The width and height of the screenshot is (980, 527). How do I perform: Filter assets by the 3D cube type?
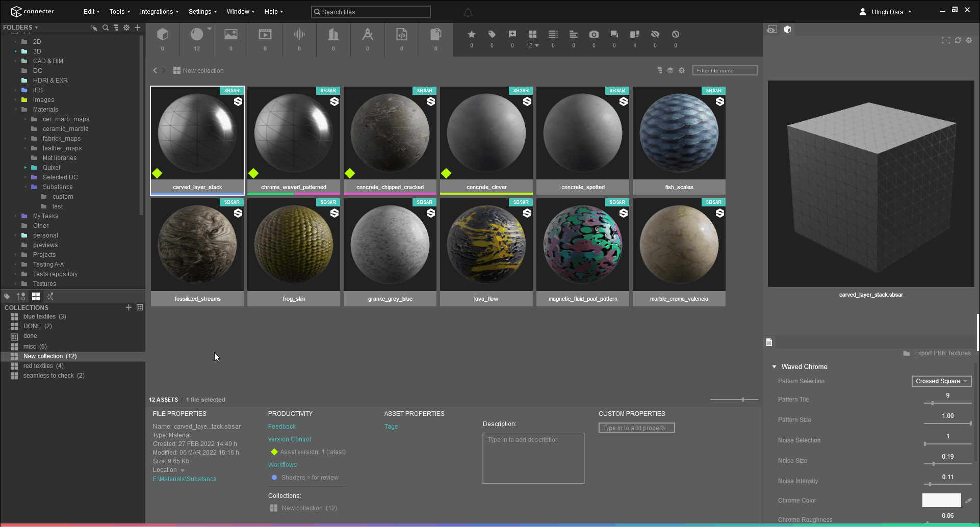click(163, 35)
